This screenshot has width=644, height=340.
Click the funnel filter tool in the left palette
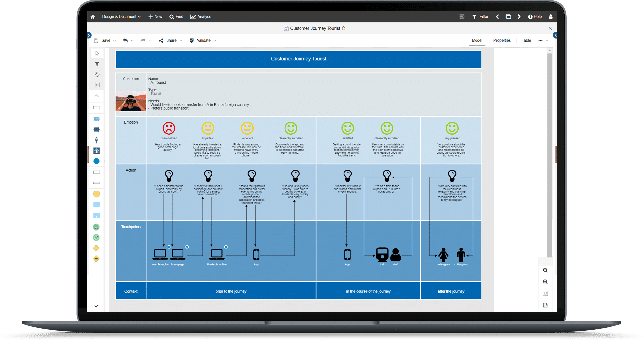pyautogui.click(x=97, y=64)
